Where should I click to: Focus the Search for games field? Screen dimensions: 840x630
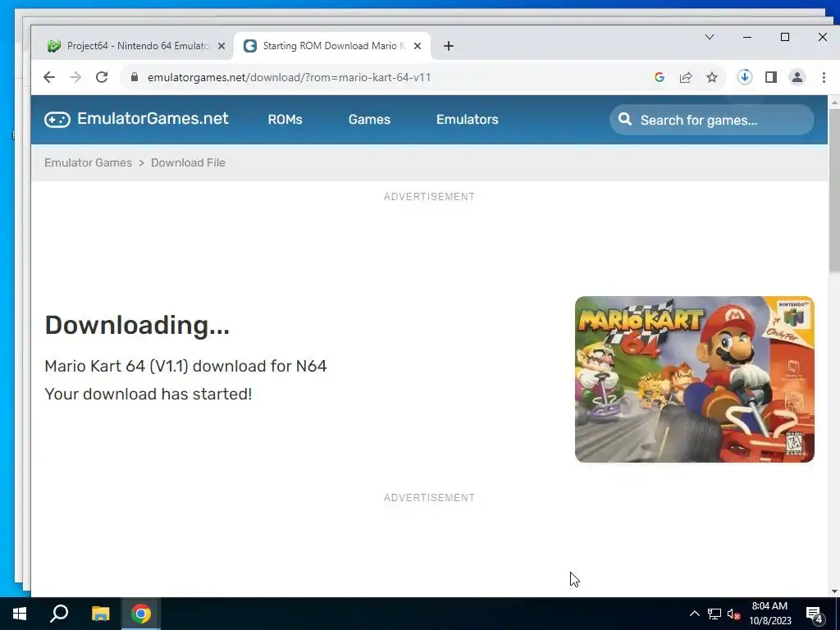pos(712,120)
